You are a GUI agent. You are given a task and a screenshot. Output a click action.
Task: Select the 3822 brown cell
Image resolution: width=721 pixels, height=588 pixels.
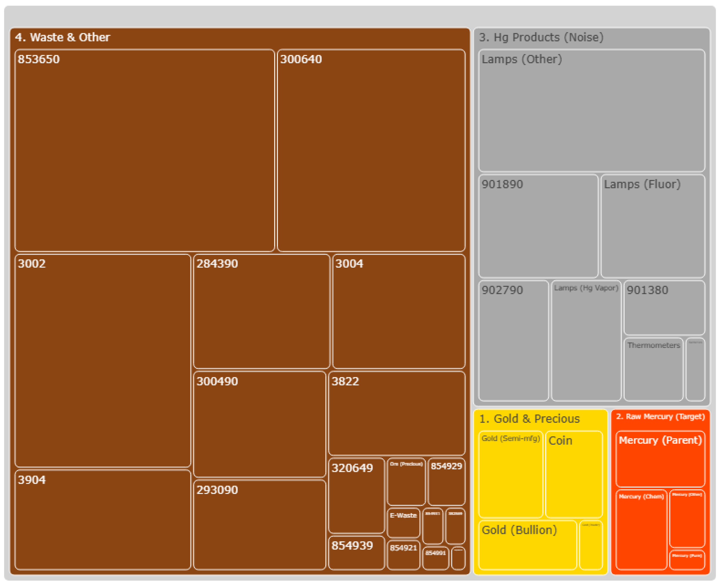tap(397, 413)
